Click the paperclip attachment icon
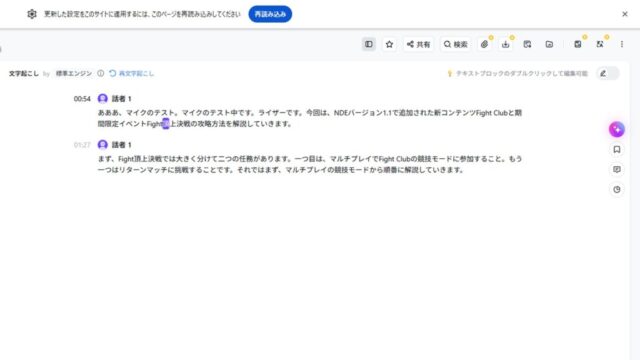 [484, 44]
